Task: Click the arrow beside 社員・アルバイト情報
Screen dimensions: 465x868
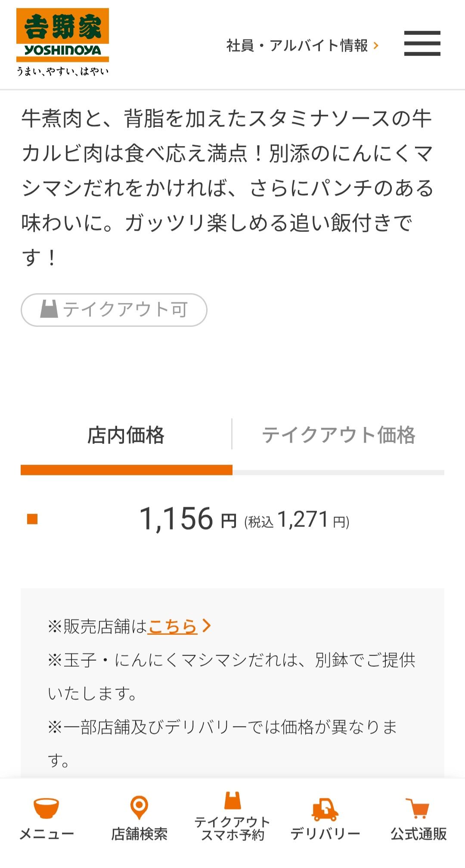Action: click(x=376, y=45)
